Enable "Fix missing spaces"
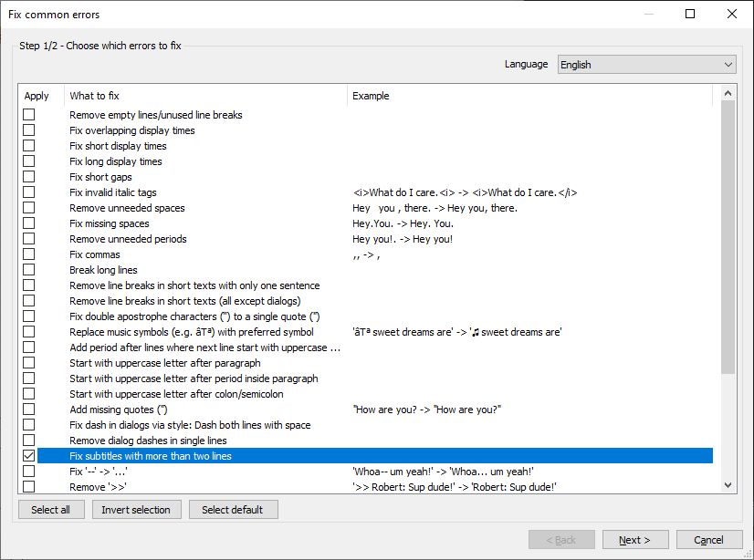The image size is (754, 560). tap(28, 223)
